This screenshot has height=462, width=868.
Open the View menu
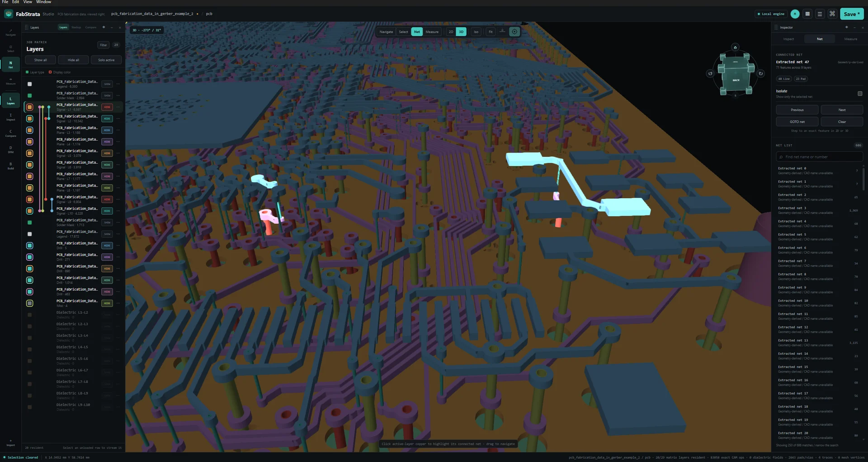click(x=28, y=2)
